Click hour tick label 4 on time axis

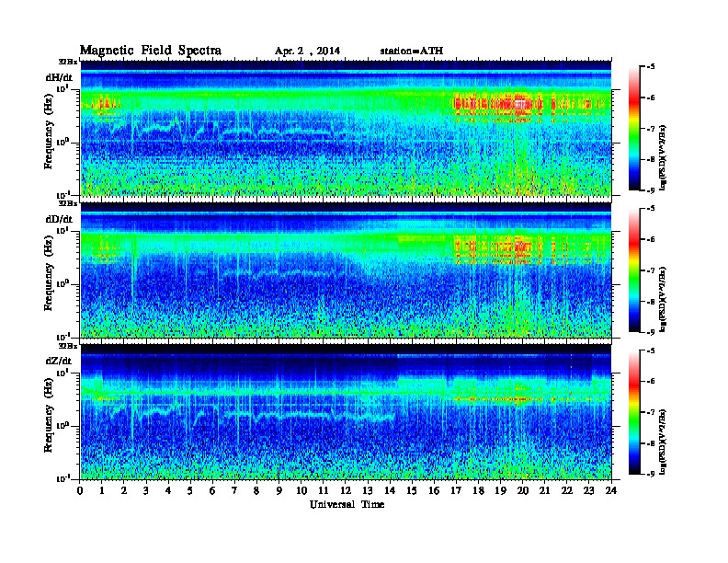pos(168,490)
